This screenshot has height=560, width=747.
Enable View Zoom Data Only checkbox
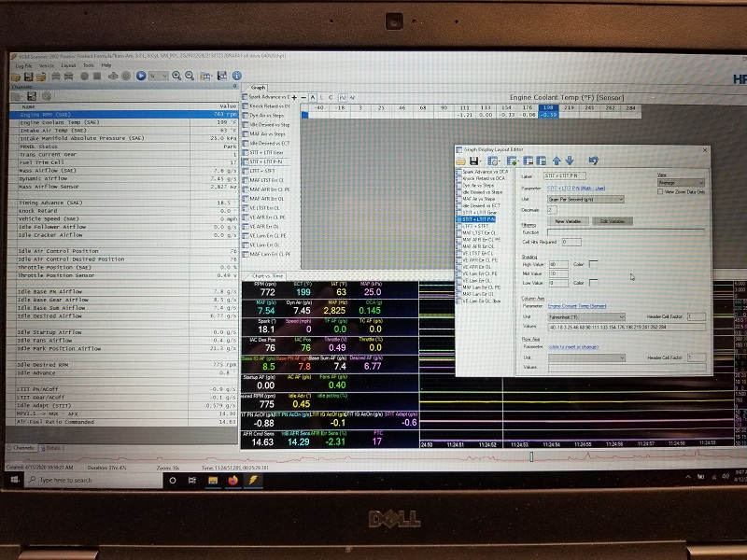[x=660, y=191]
